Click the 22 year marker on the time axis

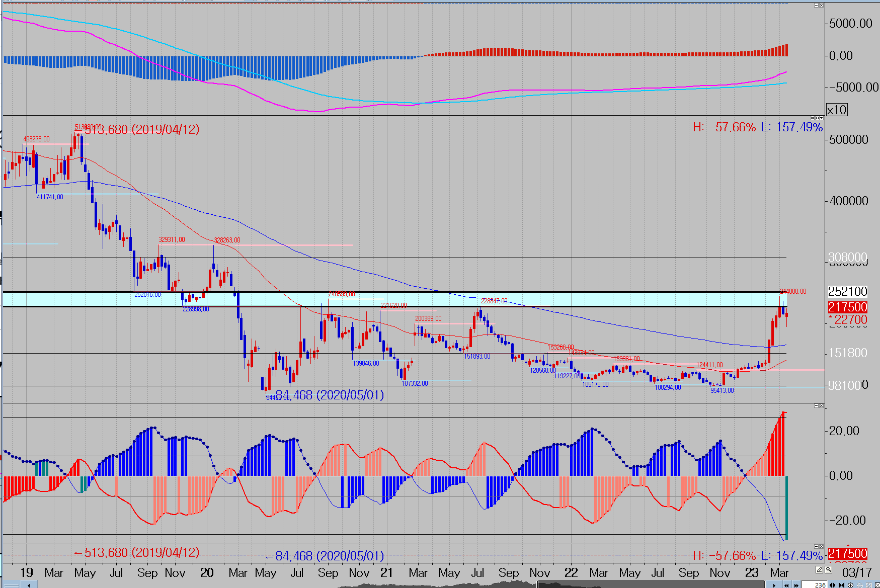click(x=571, y=572)
